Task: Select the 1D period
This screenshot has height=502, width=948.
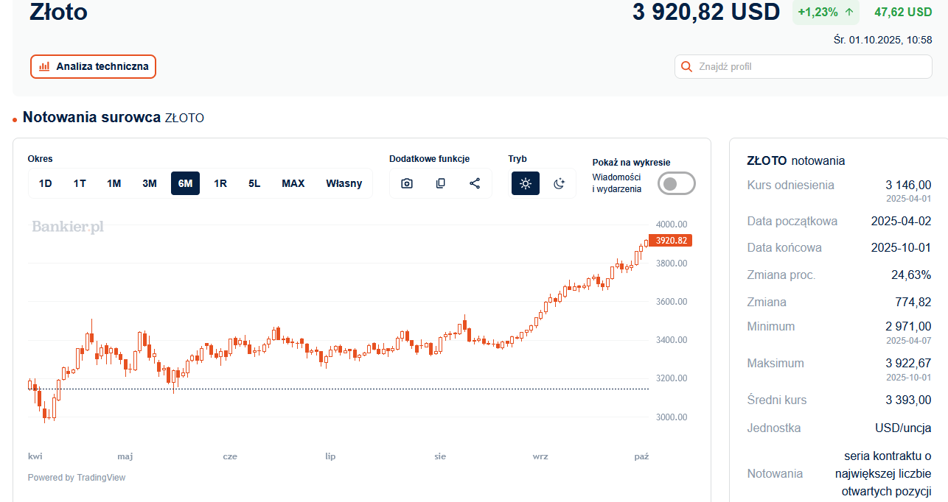Action: 45,183
